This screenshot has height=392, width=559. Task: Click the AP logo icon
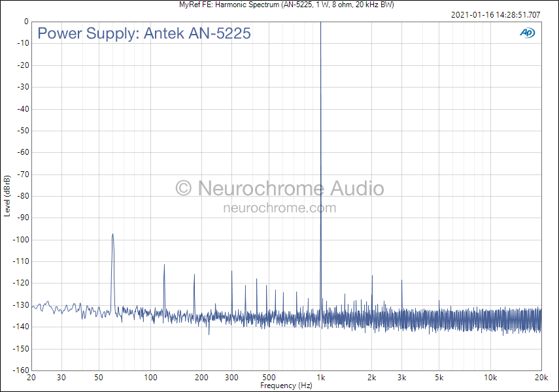tap(527, 33)
